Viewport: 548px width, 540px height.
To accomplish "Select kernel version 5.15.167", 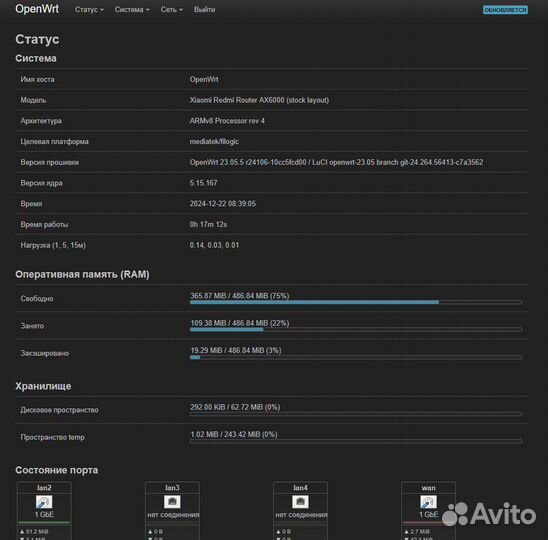I will coord(203,183).
